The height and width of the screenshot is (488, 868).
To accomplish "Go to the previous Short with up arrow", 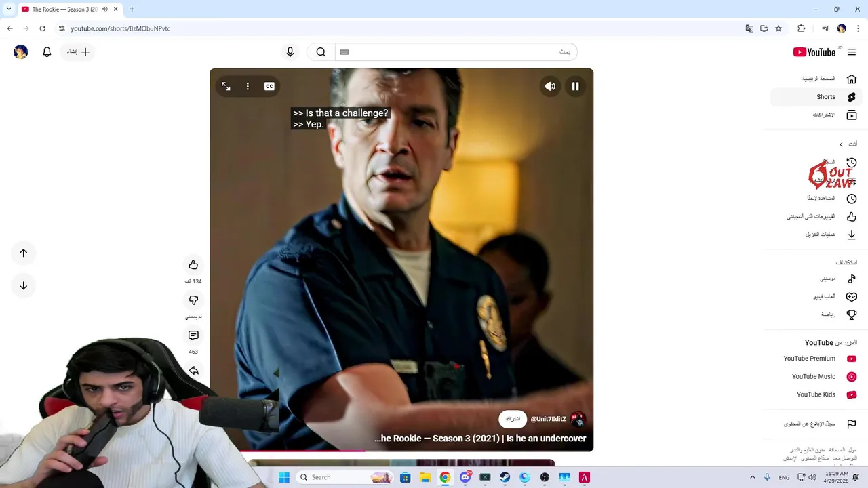I will pyautogui.click(x=23, y=253).
